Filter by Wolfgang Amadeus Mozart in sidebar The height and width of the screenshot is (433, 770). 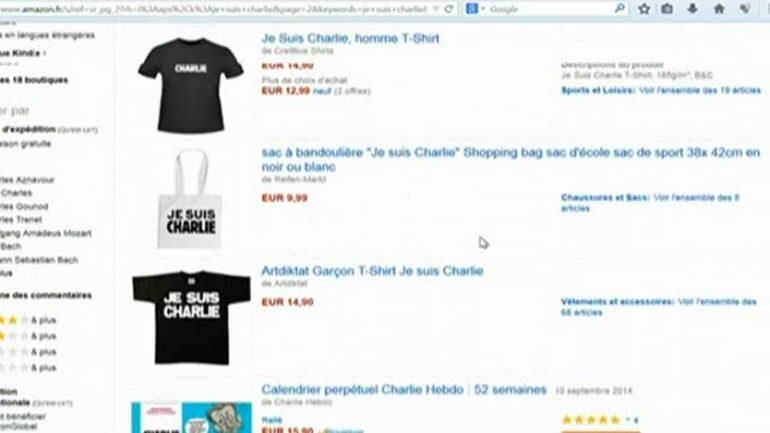coord(46,233)
